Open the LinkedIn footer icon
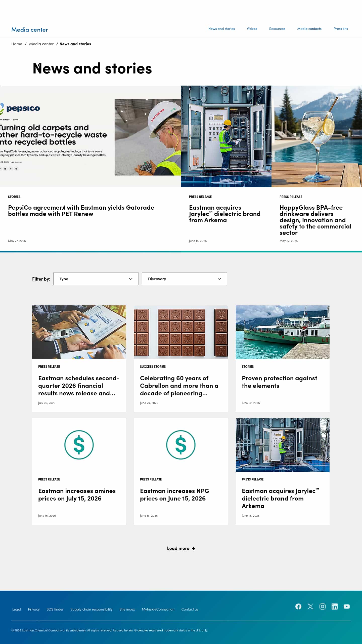Screen dimensions: 362x644 [335, 607]
